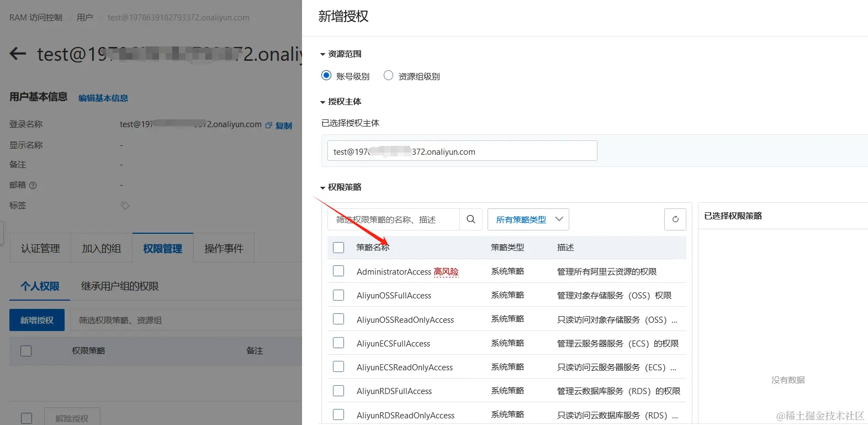Click the 解除授权 button
The width and height of the screenshot is (868, 425).
(x=72, y=418)
